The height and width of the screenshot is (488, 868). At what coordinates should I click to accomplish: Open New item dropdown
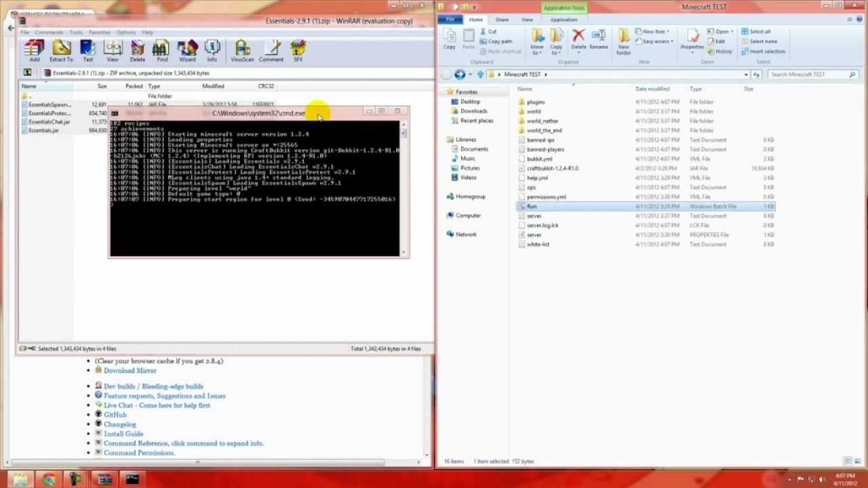click(x=652, y=31)
